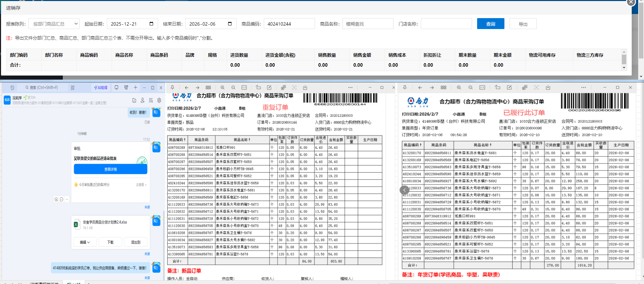
Task: Open more options menu in right viewer
Action: pos(584,88)
